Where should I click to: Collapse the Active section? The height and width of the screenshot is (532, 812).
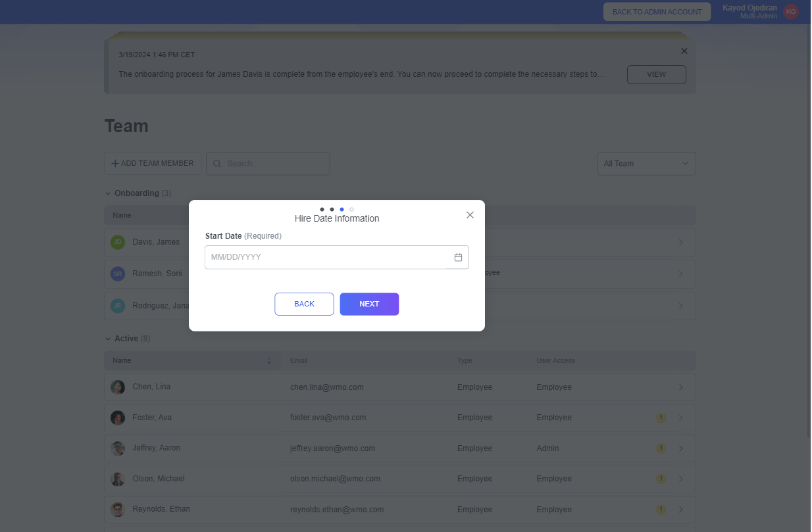[x=108, y=339]
